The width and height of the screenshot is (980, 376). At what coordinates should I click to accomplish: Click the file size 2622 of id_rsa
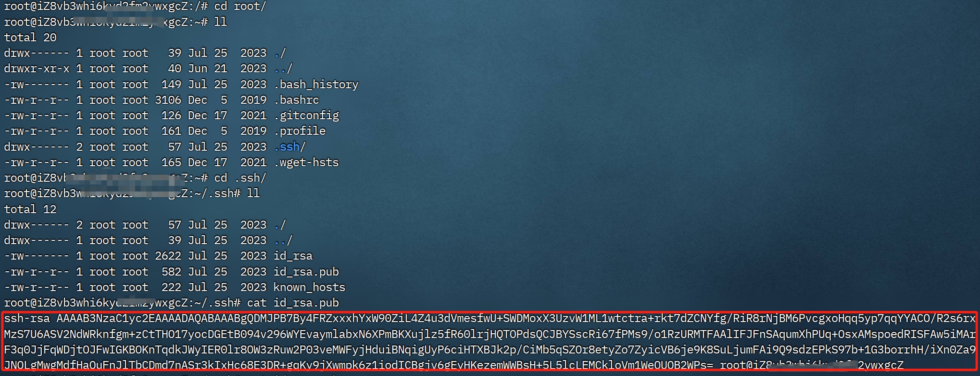pyautogui.click(x=168, y=256)
